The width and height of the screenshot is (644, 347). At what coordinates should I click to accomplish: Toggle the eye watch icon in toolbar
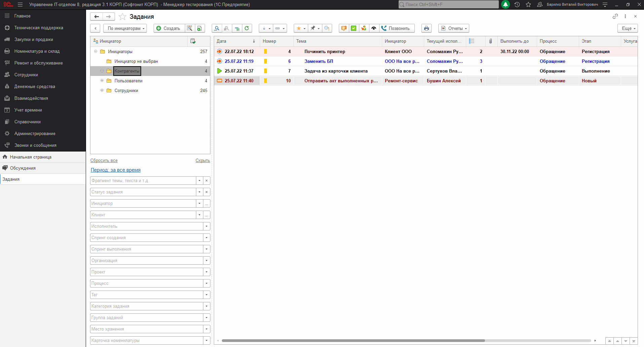pos(373,28)
